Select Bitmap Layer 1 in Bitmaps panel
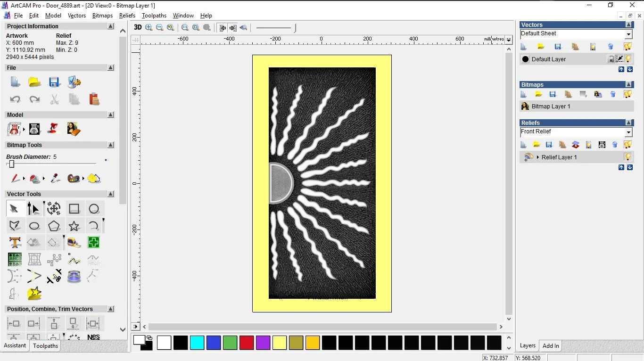Viewport: 644px width, 361px height. click(551, 107)
